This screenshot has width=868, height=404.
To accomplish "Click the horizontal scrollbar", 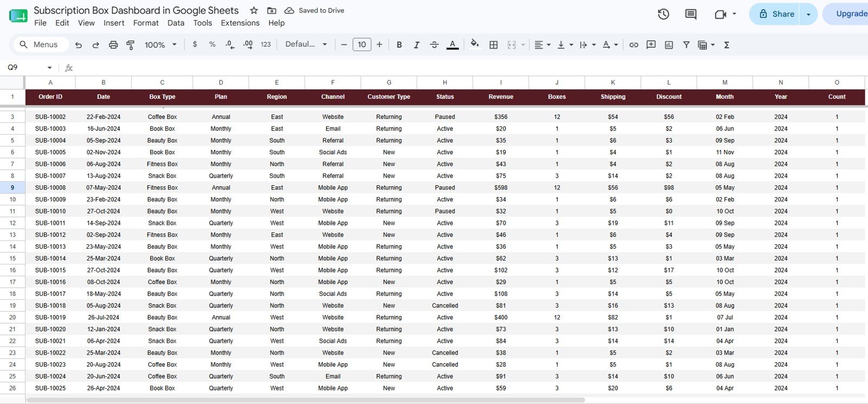I will click(x=305, y=400).
